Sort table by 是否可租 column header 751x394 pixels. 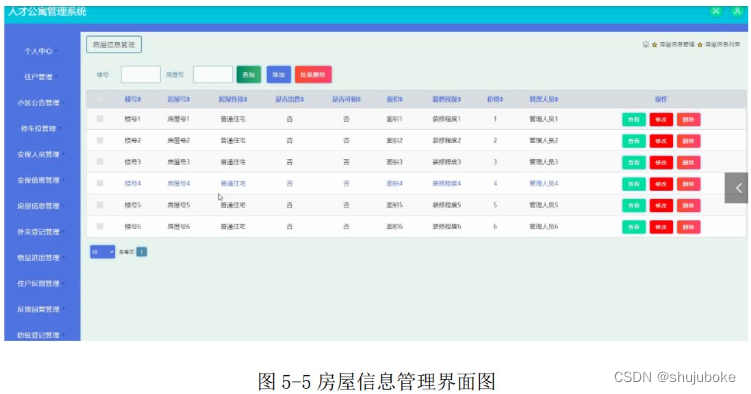346,99
